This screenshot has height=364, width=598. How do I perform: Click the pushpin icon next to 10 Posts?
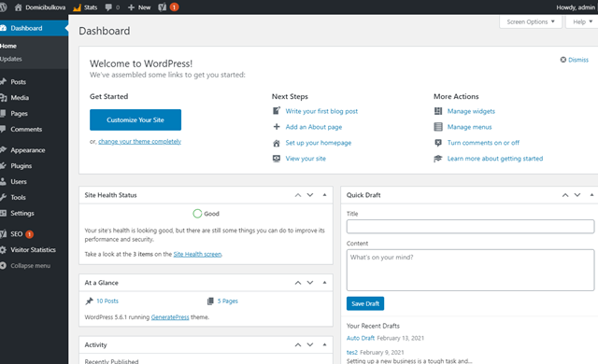[x=90, y=301]
